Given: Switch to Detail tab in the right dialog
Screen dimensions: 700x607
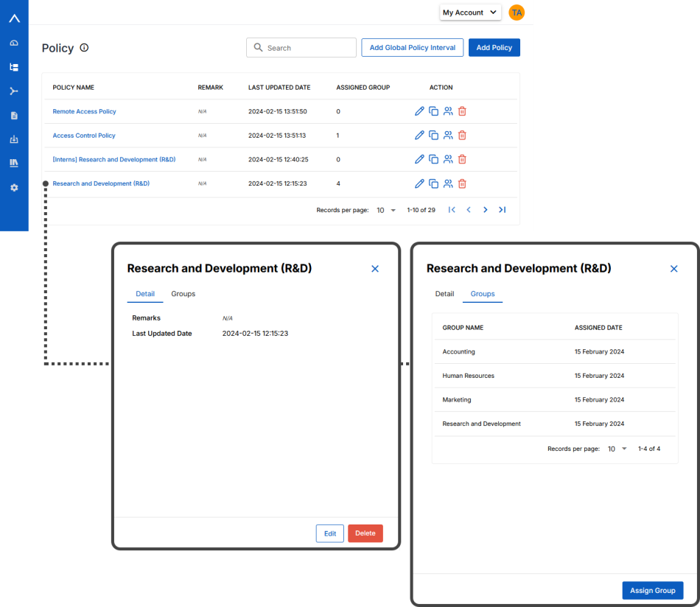Looking at the screenshot, I should point(444,294).
